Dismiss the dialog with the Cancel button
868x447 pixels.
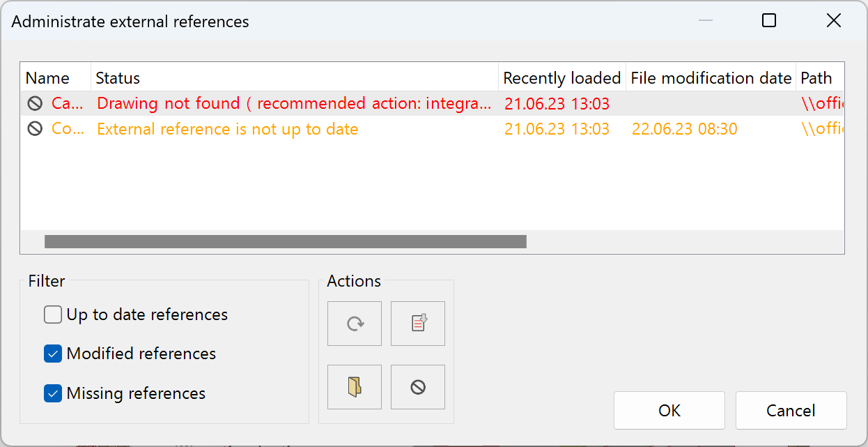[791, 411]
